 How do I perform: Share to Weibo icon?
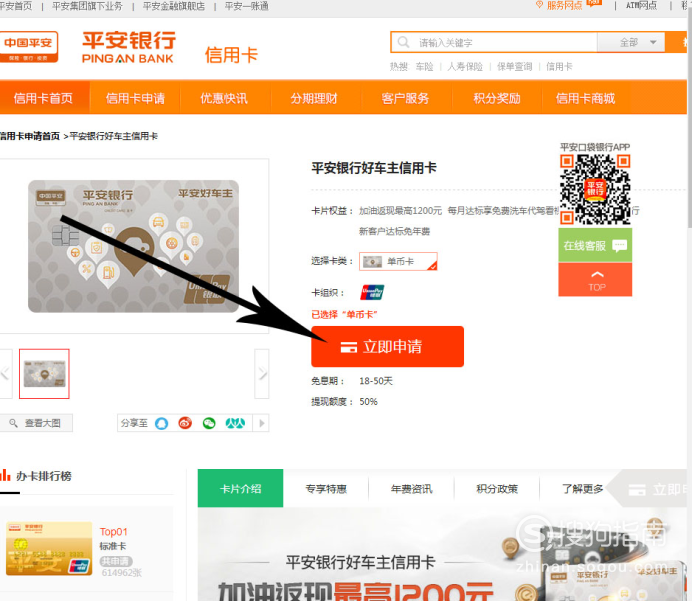click(185, 423)
